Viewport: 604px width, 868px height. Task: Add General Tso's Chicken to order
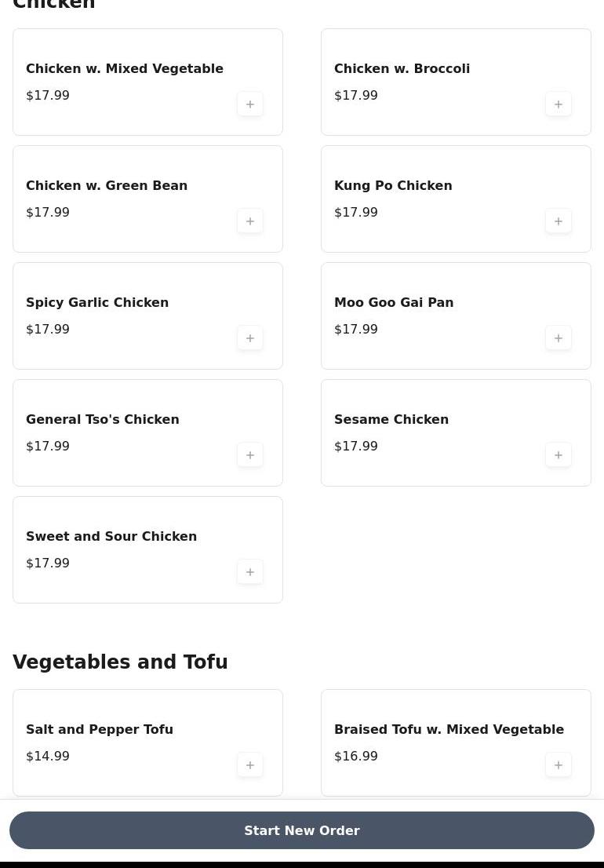tap(250, 455)
